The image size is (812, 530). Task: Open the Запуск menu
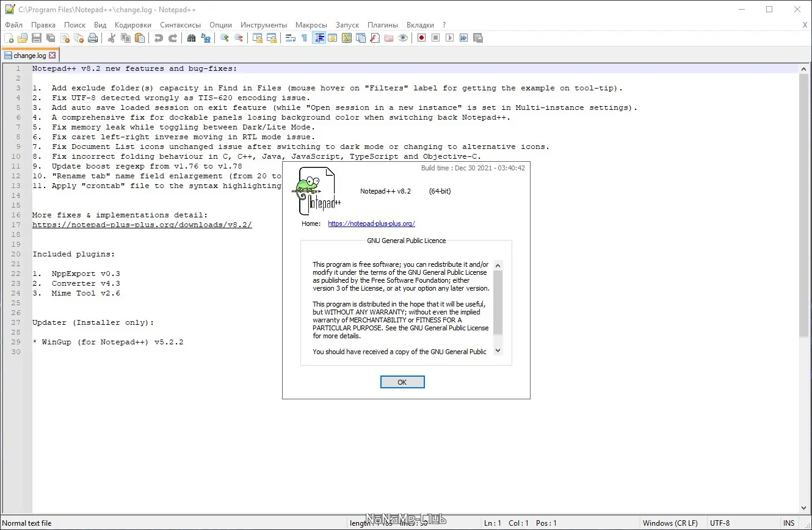347,25
